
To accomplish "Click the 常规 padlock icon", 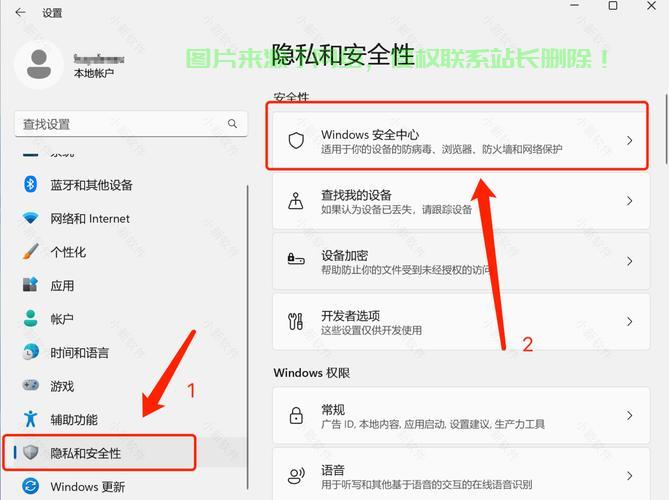I will (x=296, y=415).
